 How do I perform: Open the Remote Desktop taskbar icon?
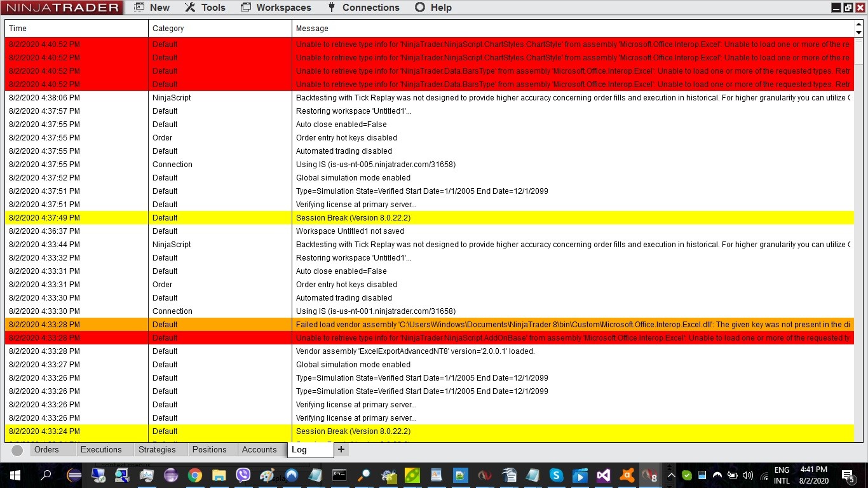coord(98,475)
